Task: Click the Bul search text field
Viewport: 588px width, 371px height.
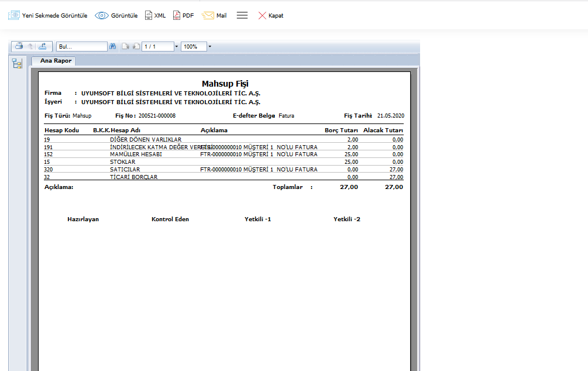Action: [x=81, y=46]
